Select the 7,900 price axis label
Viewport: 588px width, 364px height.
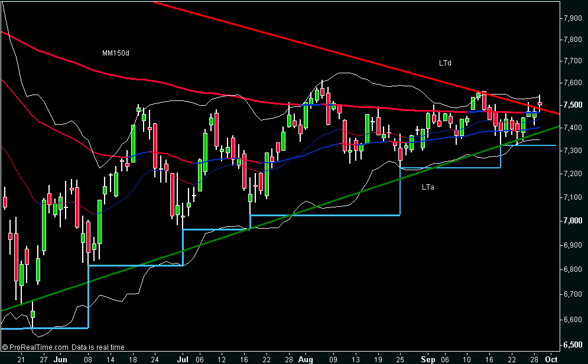click(x=573, y=18)
